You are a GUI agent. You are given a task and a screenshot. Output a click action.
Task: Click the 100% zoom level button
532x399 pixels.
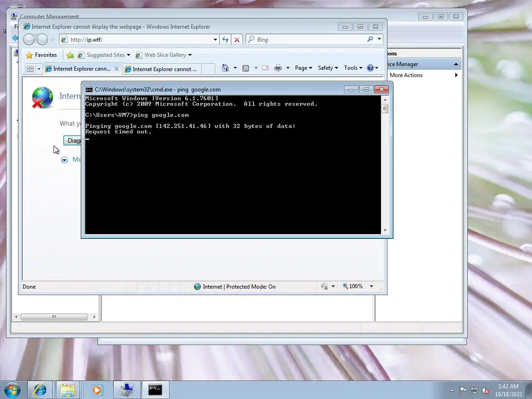tap(352, 286)
